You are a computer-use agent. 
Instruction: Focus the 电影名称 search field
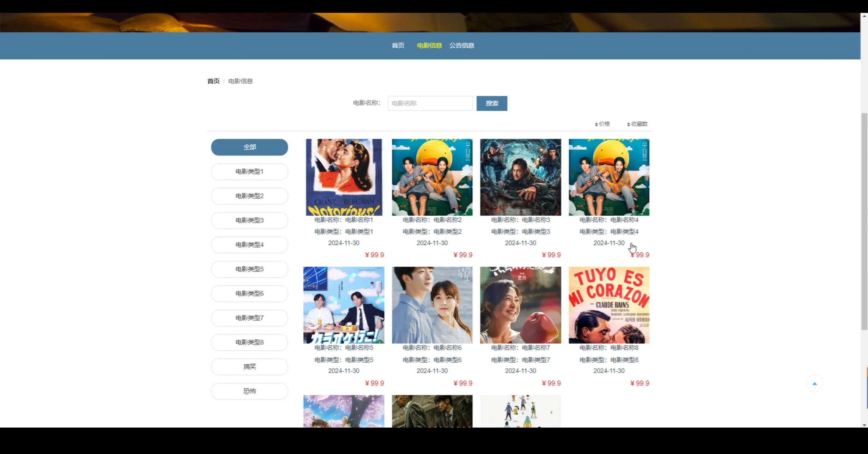[x=430, y=103]
